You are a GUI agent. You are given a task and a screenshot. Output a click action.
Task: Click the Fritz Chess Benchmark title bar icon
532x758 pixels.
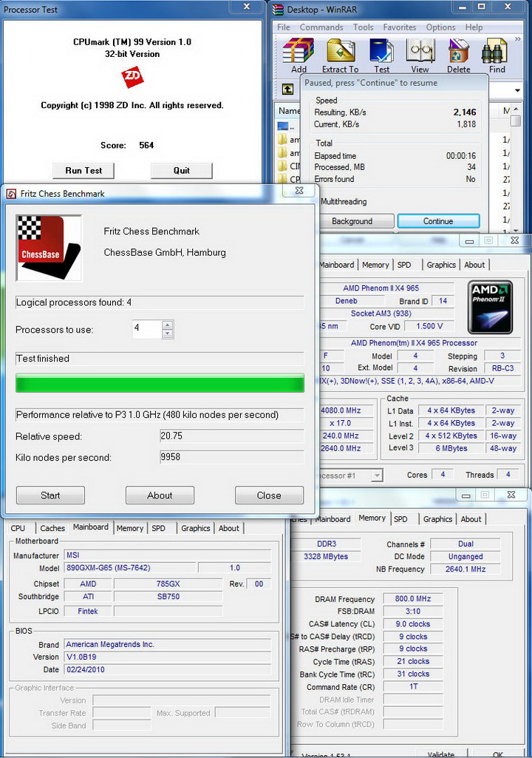pyautogui.click(x=11, y=194)
